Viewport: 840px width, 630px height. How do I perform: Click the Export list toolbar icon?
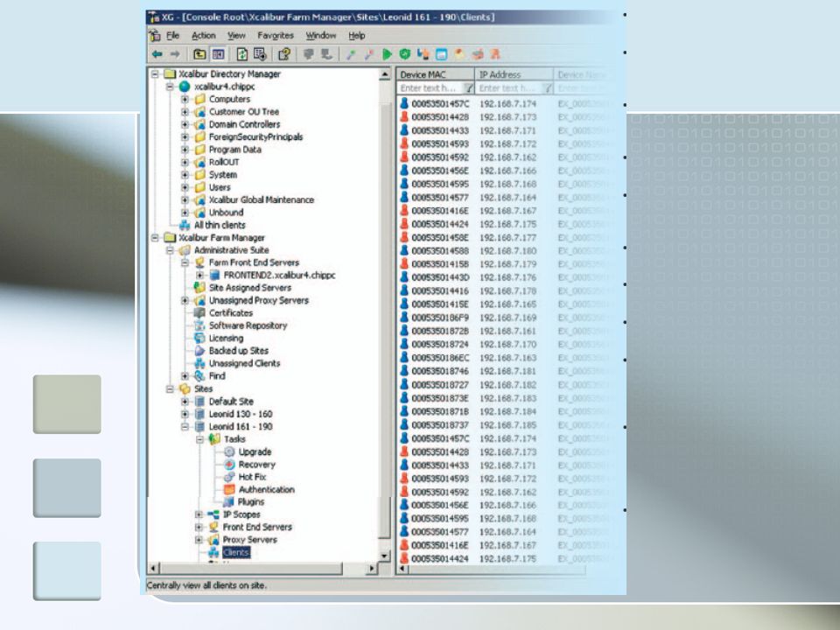pos(261,54)
